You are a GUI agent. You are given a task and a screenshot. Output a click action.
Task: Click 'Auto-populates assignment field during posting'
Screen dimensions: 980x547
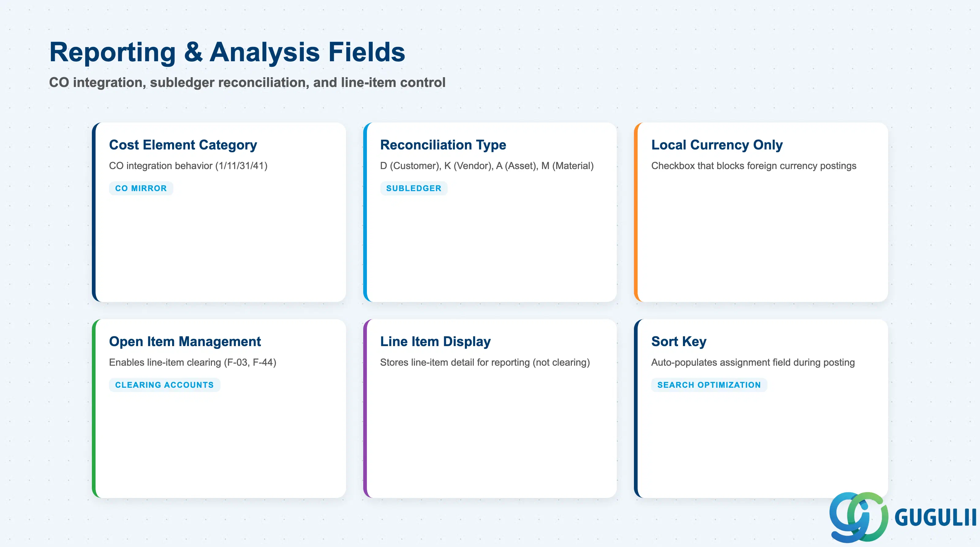point(753,363)
